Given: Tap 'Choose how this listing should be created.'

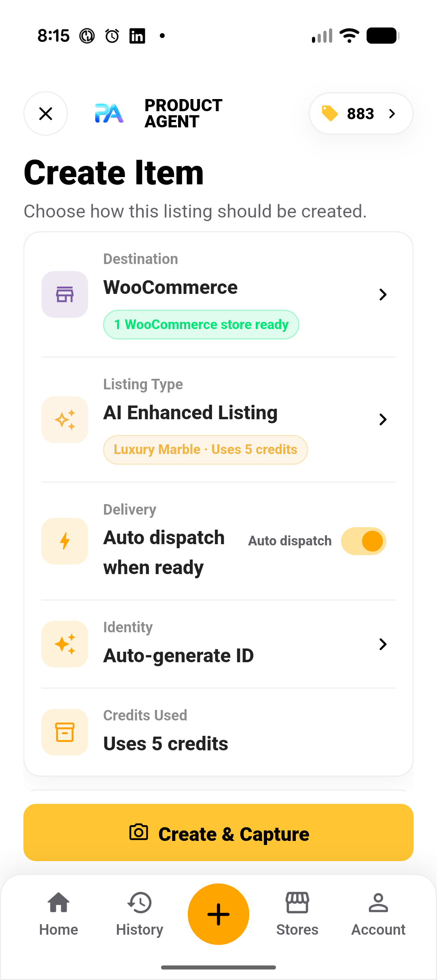Looking at the screenshot, I should (195, 211).
